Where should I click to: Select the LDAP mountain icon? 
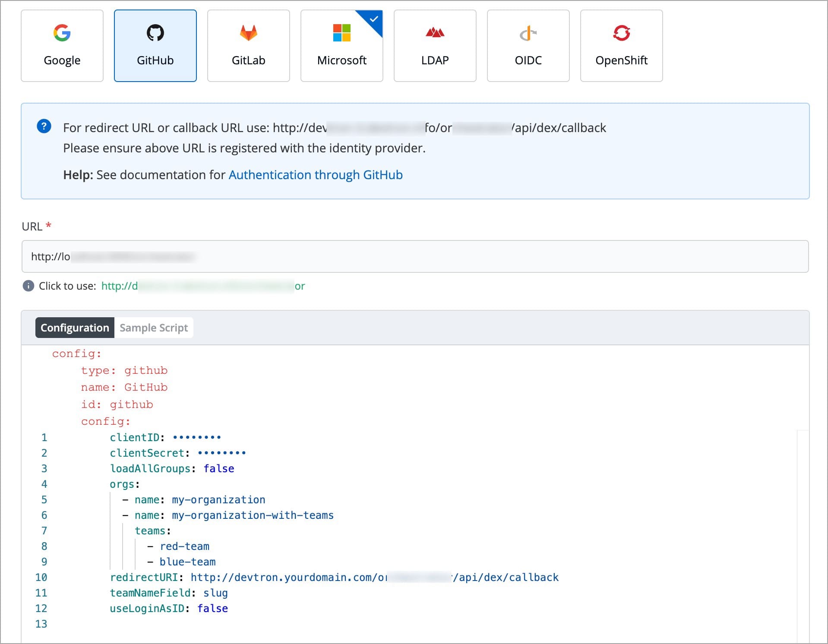point(435,33)
